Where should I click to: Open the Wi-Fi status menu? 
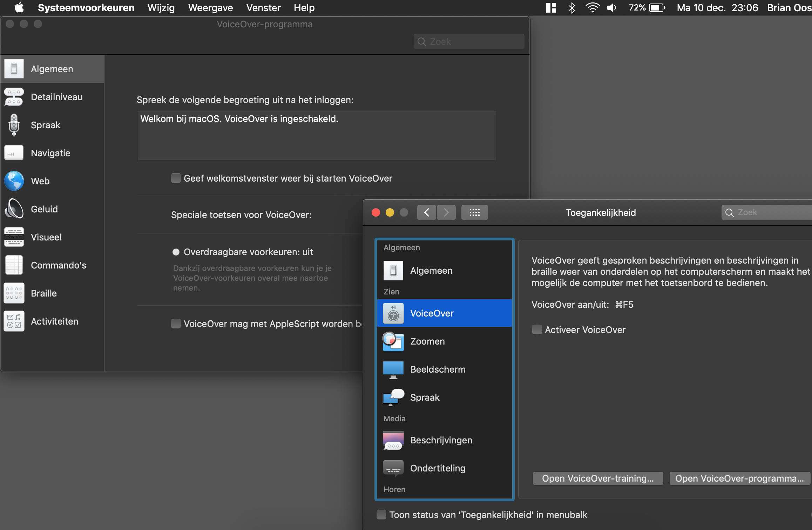592,8
